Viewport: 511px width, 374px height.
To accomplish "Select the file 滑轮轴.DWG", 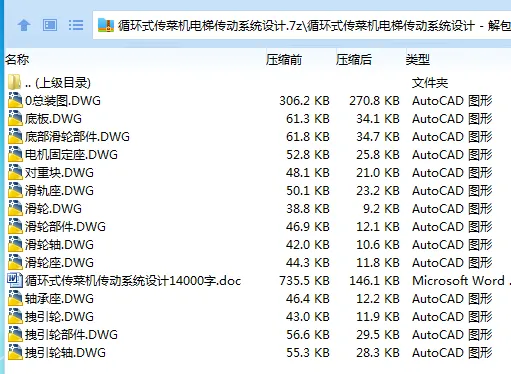I will pos(59,245).
